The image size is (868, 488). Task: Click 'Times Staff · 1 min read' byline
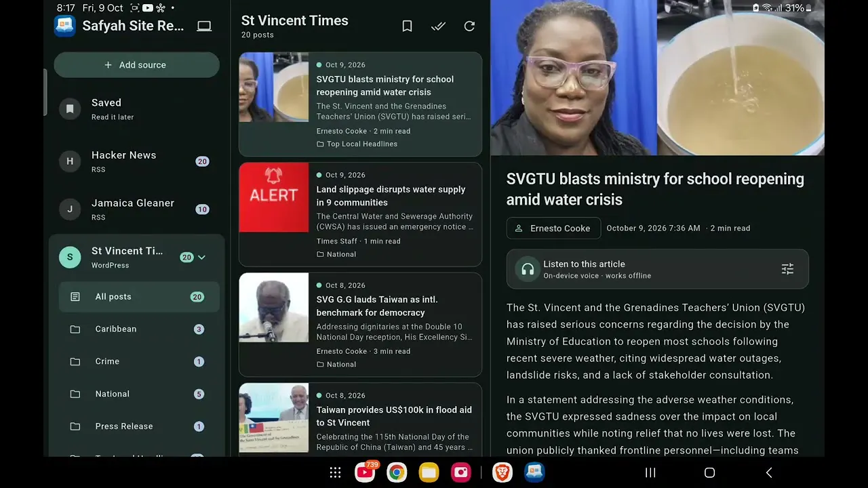(359, 241)
